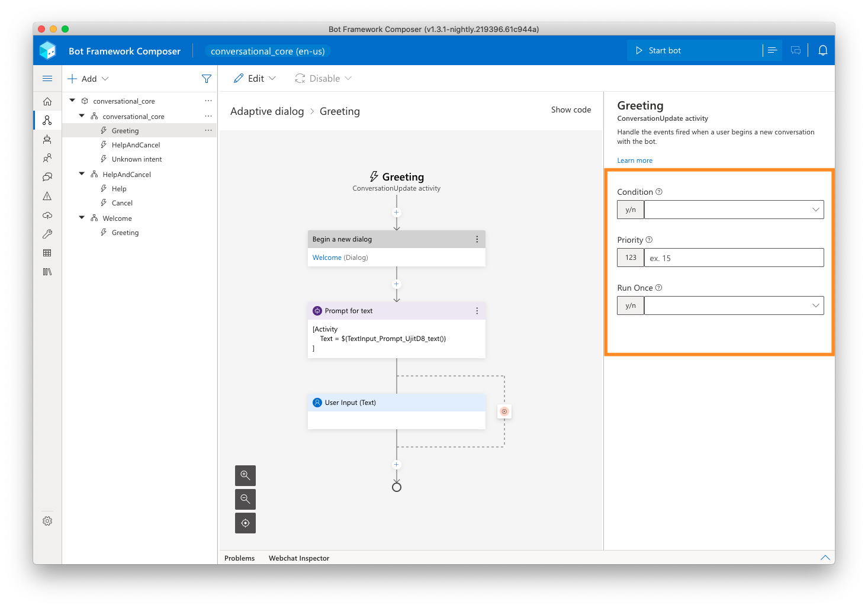Open notifications bell icon

point(823,50)
